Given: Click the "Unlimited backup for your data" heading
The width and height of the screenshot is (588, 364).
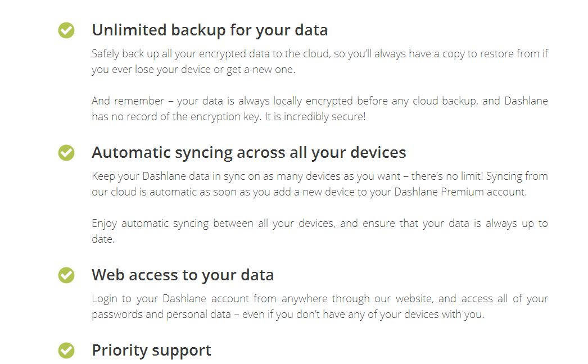Looking at the screenshot, I should [210, 30].
